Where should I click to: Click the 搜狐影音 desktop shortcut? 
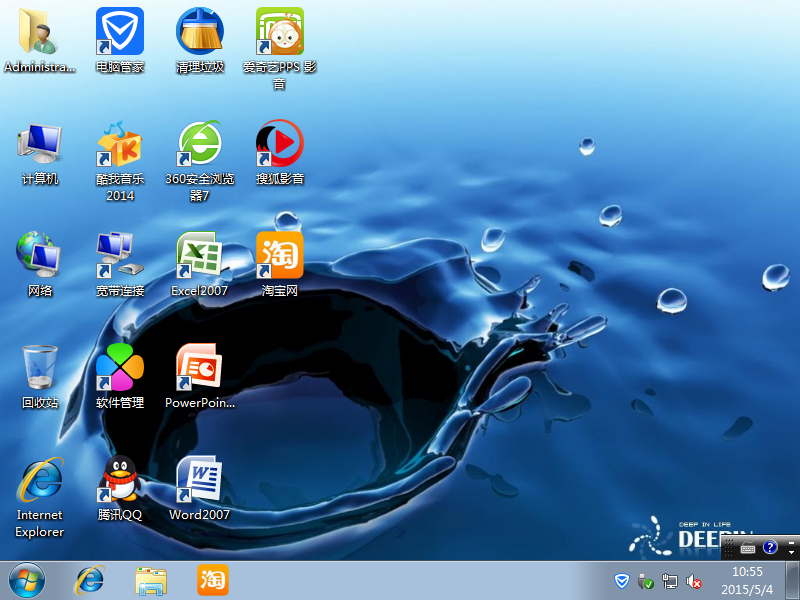point(280,152)
